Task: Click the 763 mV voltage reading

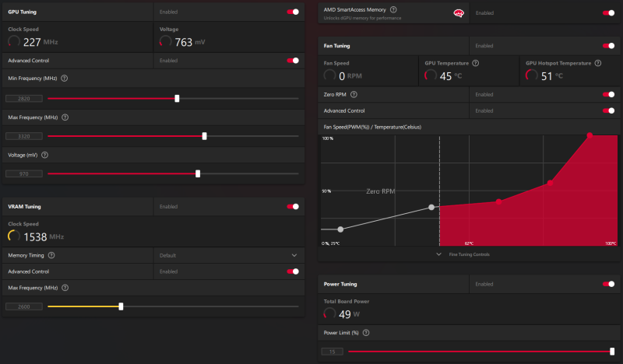Action: pos(190,42)
